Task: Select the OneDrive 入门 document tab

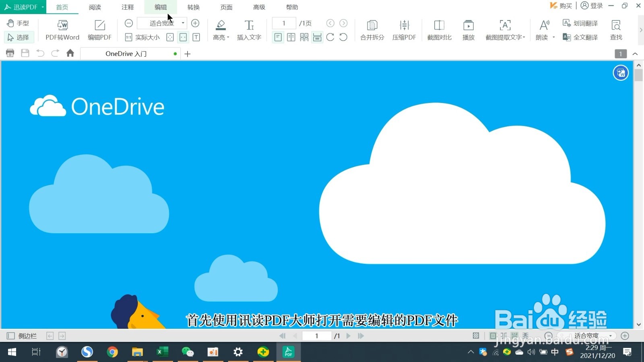Action: 130,54
